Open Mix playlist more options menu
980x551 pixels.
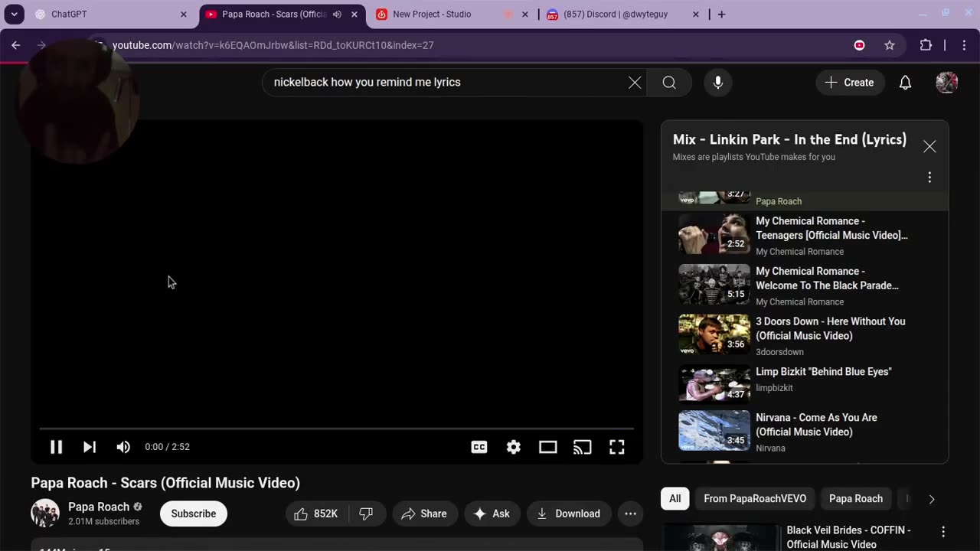[x=929, y=178]
